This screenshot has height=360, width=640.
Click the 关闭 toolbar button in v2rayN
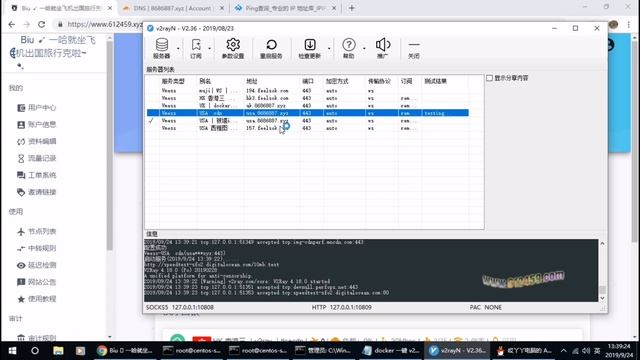point(413,49)
